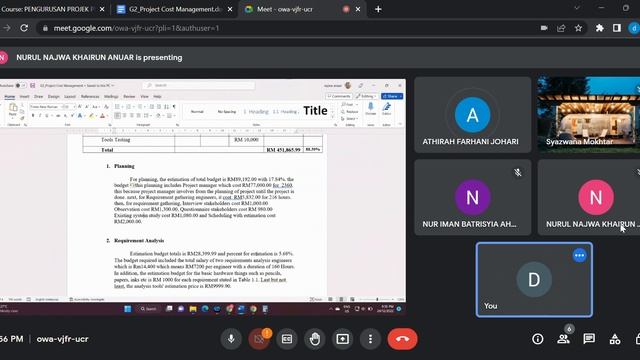Open Home tab in presented Word
Image resolution: width=640 pixels, height=360 pixels.
coord(9,97)
